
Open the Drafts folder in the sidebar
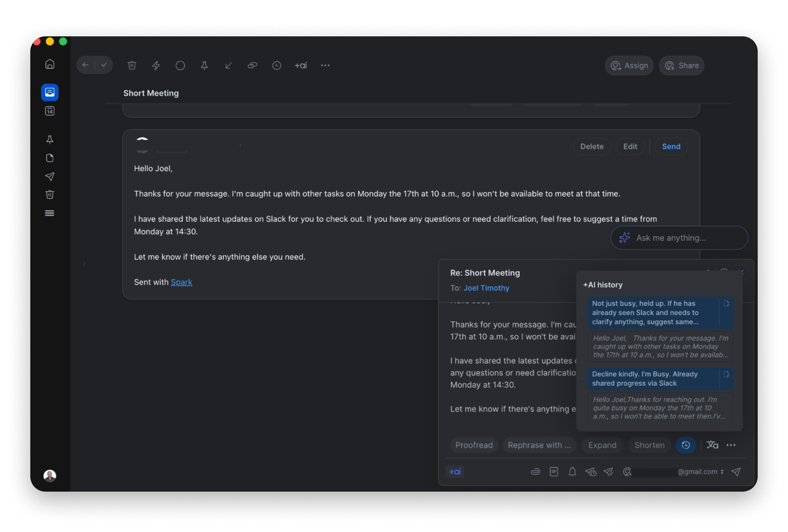(50, 158)
